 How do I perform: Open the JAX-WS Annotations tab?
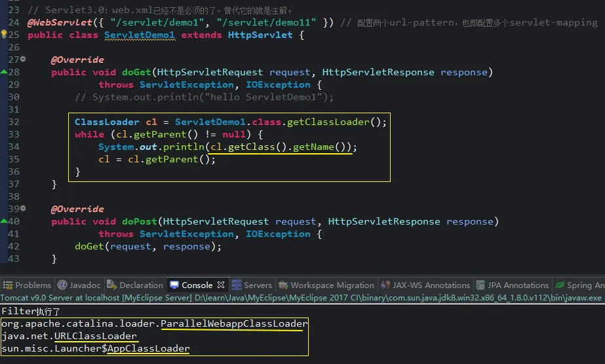click(x=425, y=285)
